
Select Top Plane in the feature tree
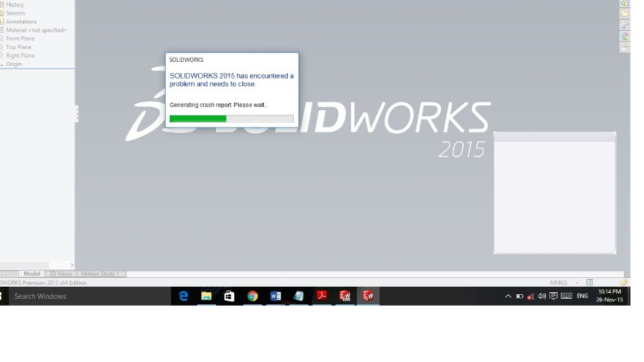point(19,47)
